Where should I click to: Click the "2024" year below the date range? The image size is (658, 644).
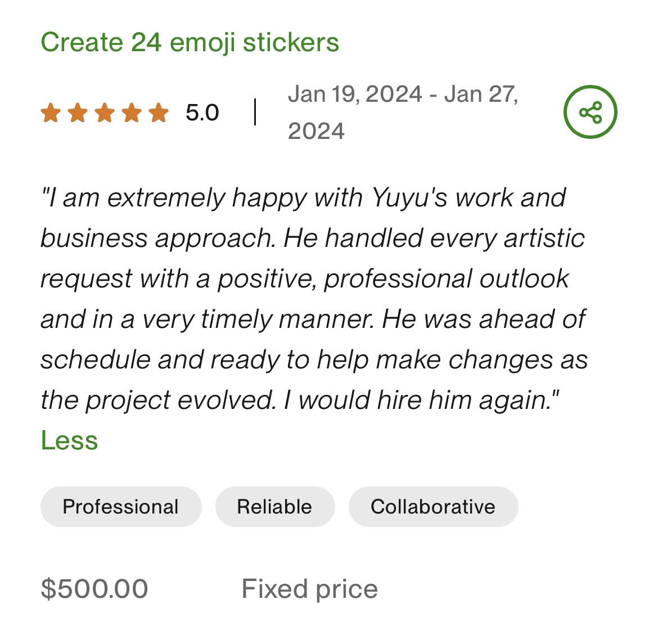tap(316, 131)
